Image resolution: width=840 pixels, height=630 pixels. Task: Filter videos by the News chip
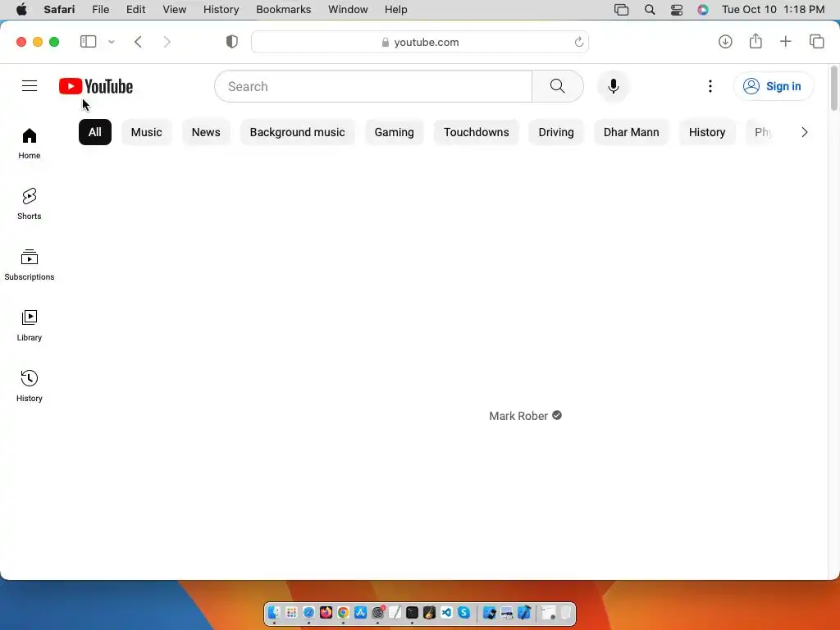[206, 132]
